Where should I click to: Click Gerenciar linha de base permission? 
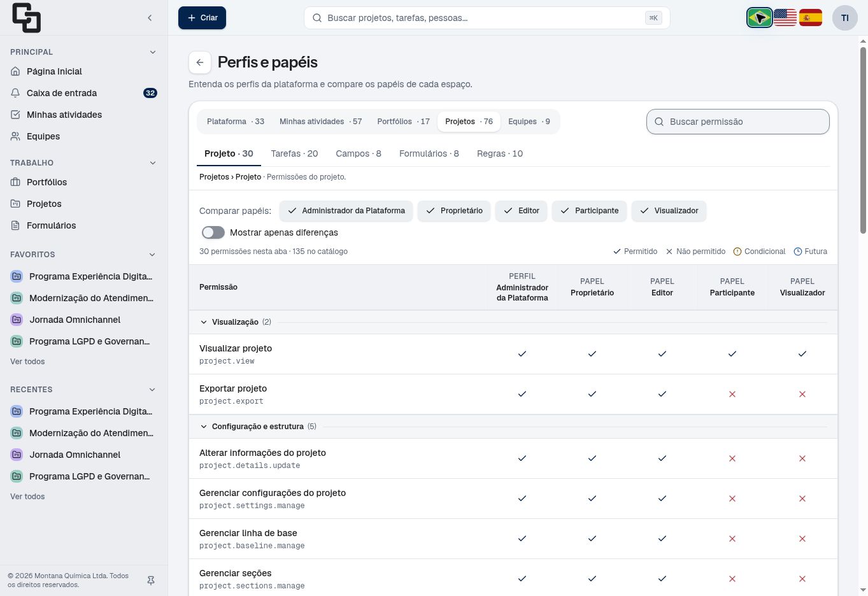(248, 533)
